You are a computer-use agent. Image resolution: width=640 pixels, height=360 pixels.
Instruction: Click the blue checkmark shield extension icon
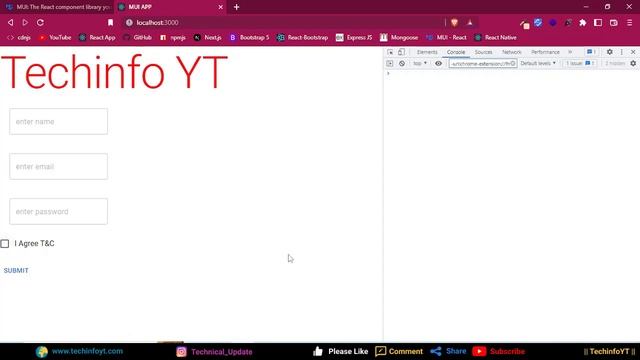coord(538,23)
